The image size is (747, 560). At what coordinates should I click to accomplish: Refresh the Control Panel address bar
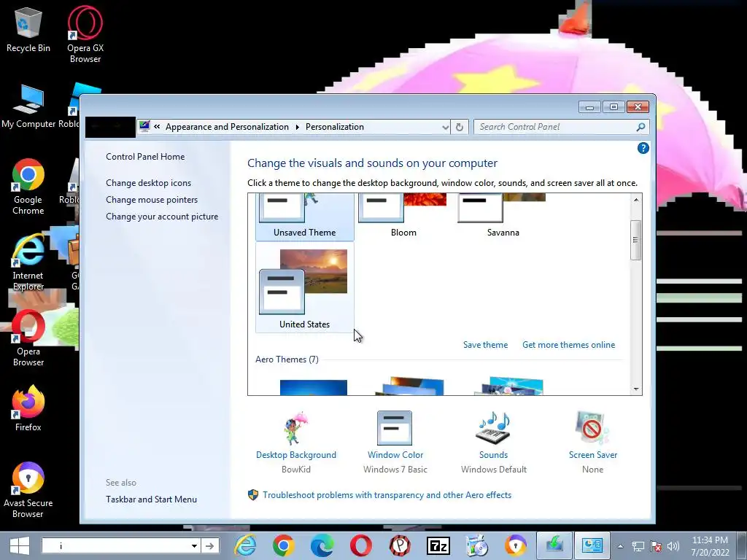[x=460, y=127]
